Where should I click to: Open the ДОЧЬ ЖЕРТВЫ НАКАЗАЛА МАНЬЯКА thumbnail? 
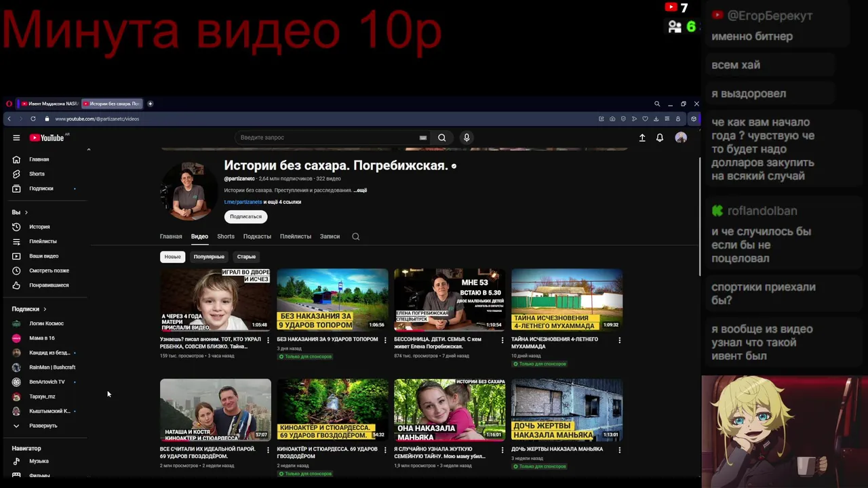click(x=567, y=410)
